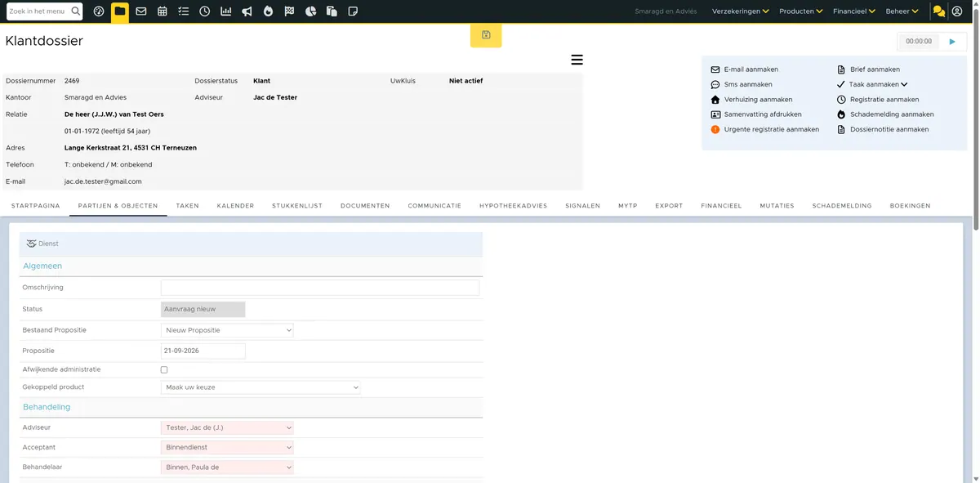
Task: Open the Bestaand Propositie dropdown
Action: click(227, 330)
